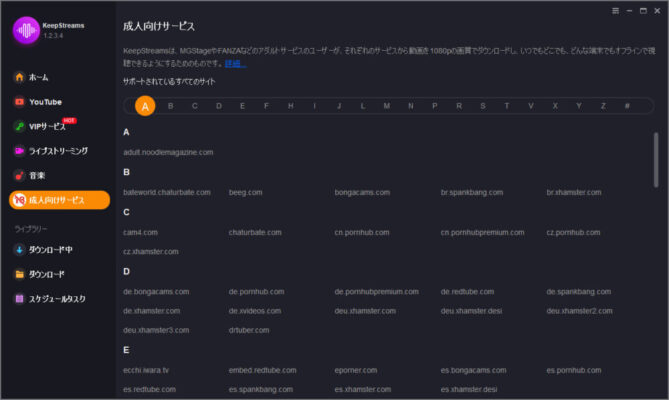669x400 pixels.
Task: Jump to letter B sites
Action: click(171, 106)
